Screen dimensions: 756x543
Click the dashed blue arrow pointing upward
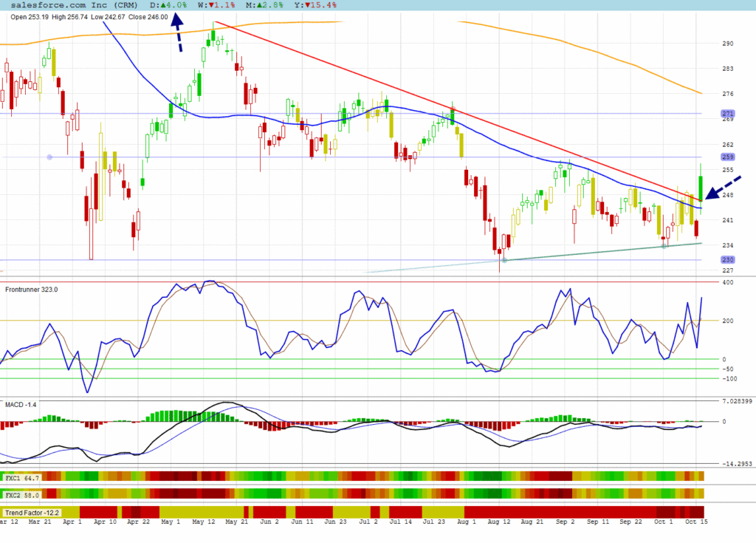point(177,33)
